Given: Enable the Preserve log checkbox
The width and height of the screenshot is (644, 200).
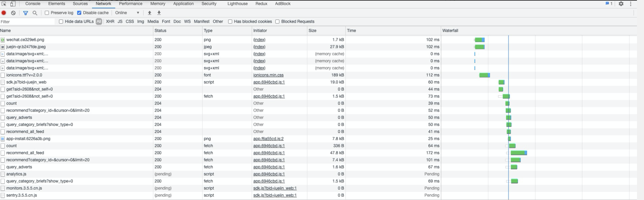Looking at the screenshot, I should pyautogui.click(x=47, y=13).
